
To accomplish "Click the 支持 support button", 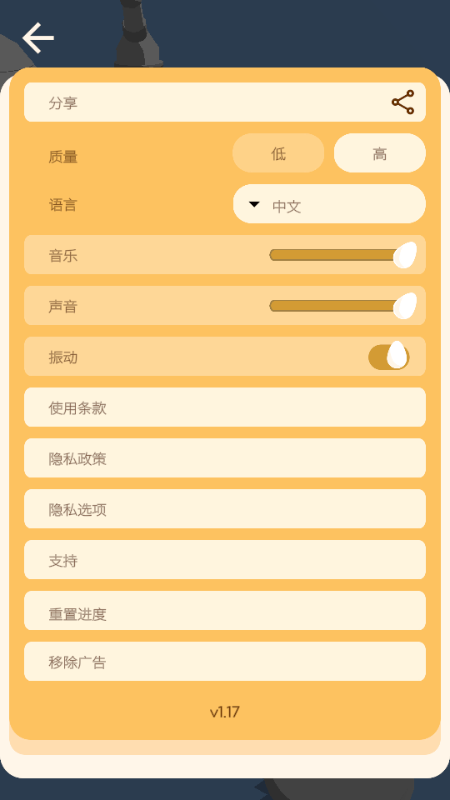I will 225,560.
